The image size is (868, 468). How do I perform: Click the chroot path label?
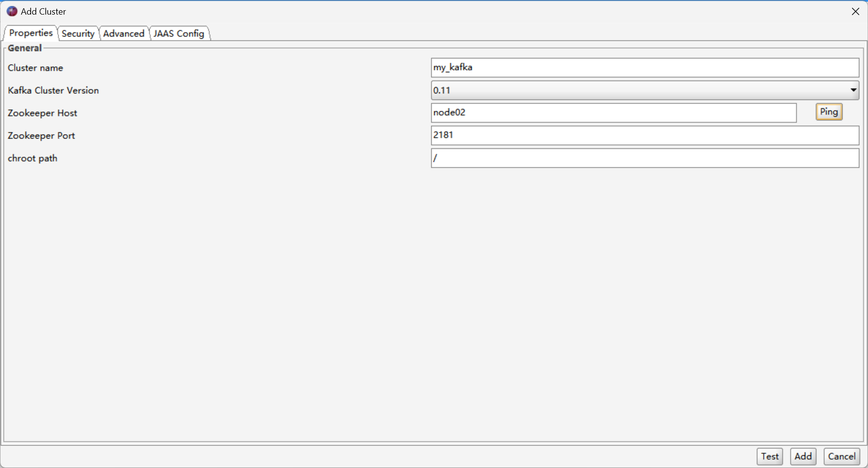(x=33, y=158)
